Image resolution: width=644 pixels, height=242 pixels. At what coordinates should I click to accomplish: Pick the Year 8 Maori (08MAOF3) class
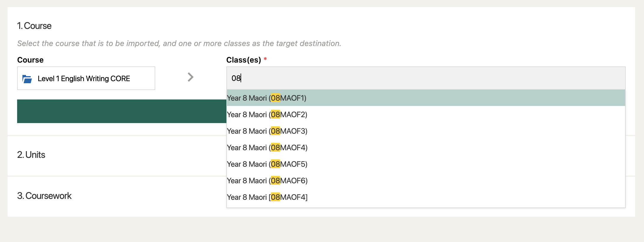[x=426, y=131]
